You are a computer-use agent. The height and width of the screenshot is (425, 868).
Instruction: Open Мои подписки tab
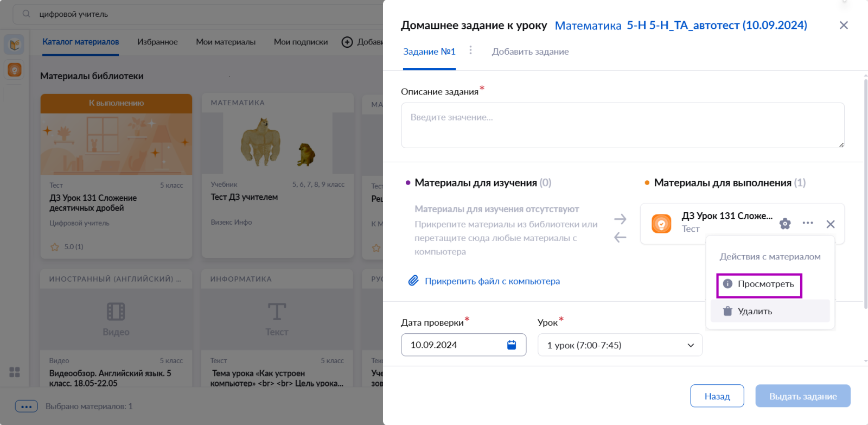301,42
